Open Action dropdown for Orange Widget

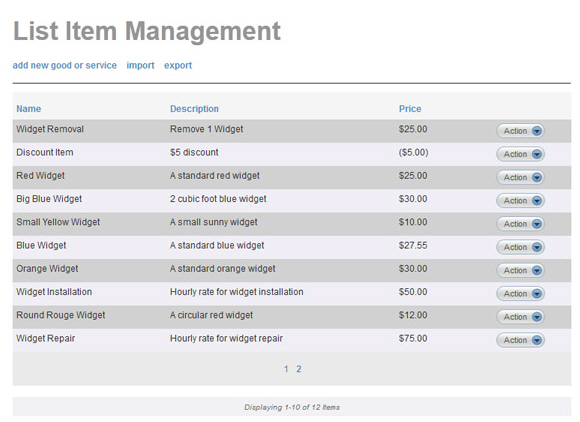point(520,270)
